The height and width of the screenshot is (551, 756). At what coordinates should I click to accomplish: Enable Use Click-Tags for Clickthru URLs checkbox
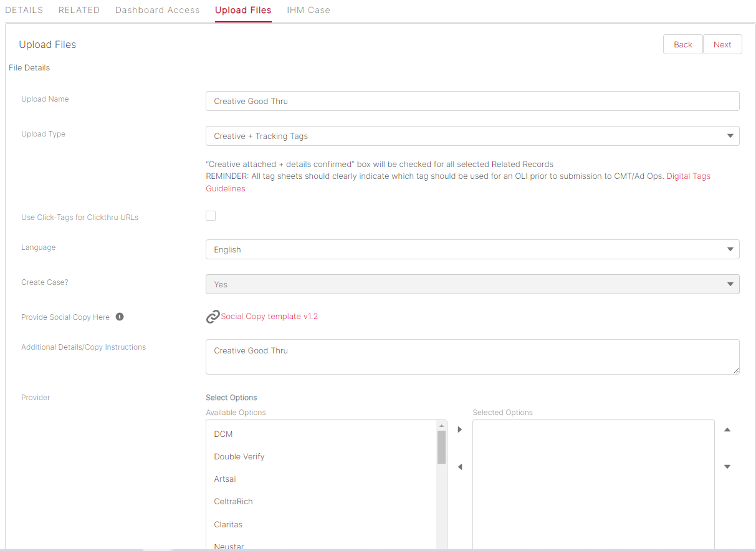click(x=211, y=216)
